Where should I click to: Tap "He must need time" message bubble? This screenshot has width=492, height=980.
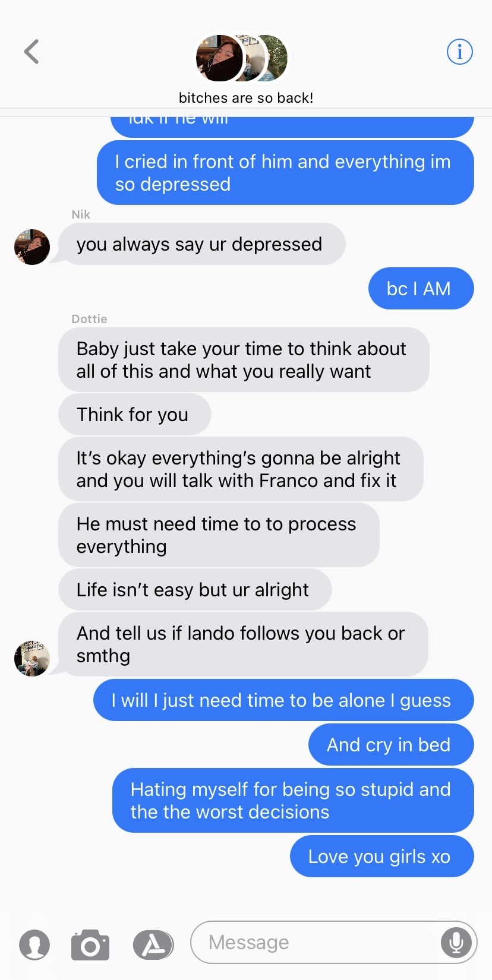pyautogui.click(x=219, y=535)
